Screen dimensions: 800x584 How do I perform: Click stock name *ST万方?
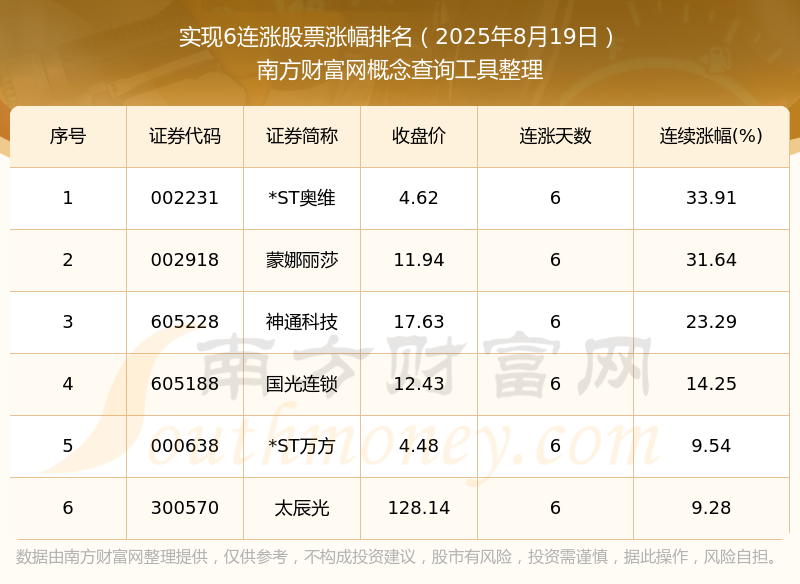(302, 446)
